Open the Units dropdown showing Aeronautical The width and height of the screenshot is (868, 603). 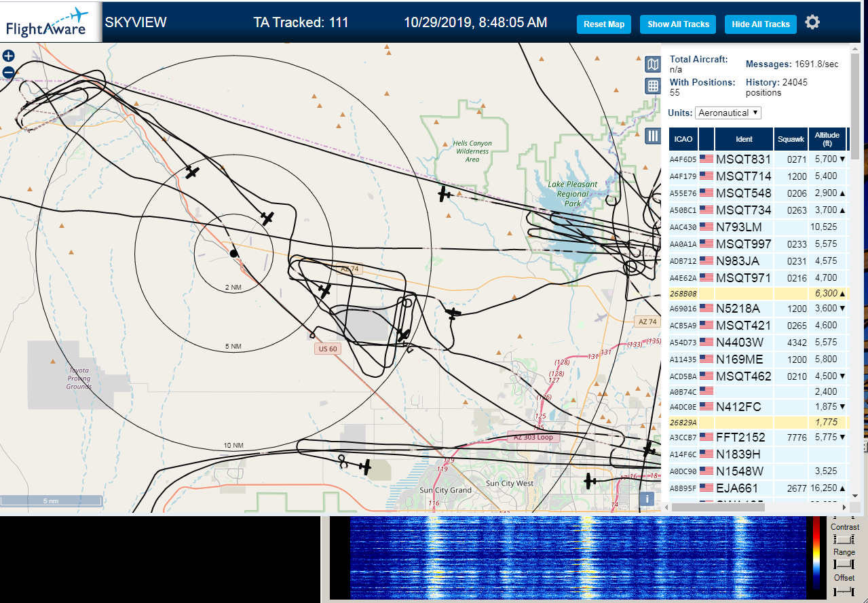(x=728, y=113)
